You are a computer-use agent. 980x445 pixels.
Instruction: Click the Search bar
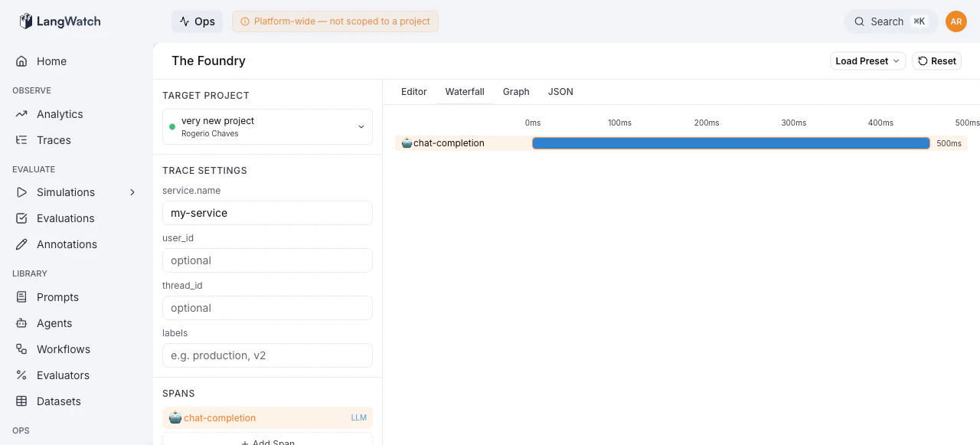890,21
